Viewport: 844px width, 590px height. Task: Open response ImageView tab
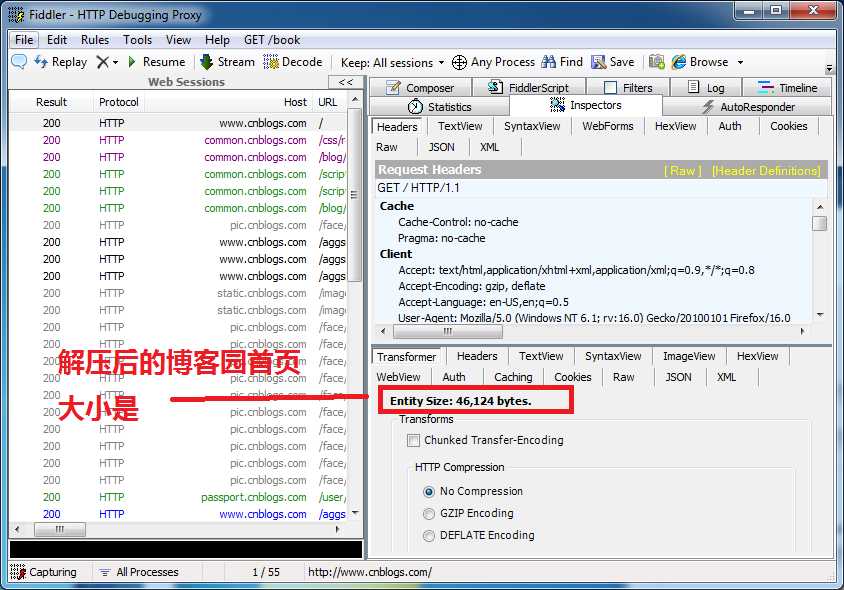tap(689, 356)
